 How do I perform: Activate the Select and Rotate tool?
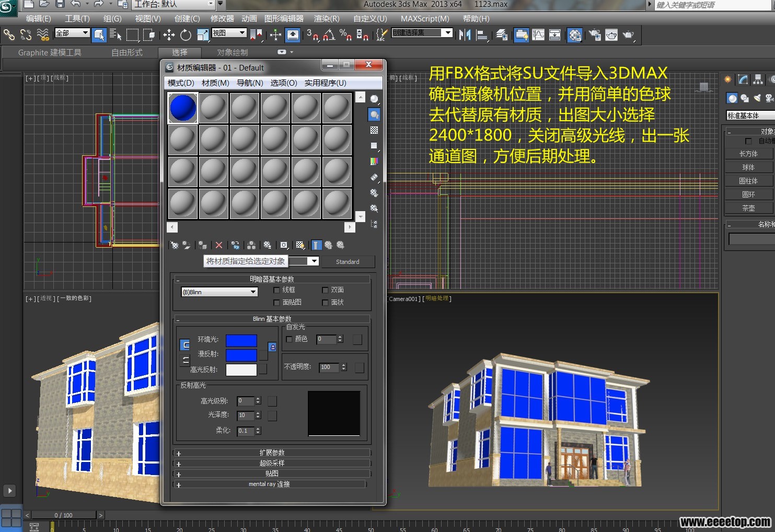186,35
